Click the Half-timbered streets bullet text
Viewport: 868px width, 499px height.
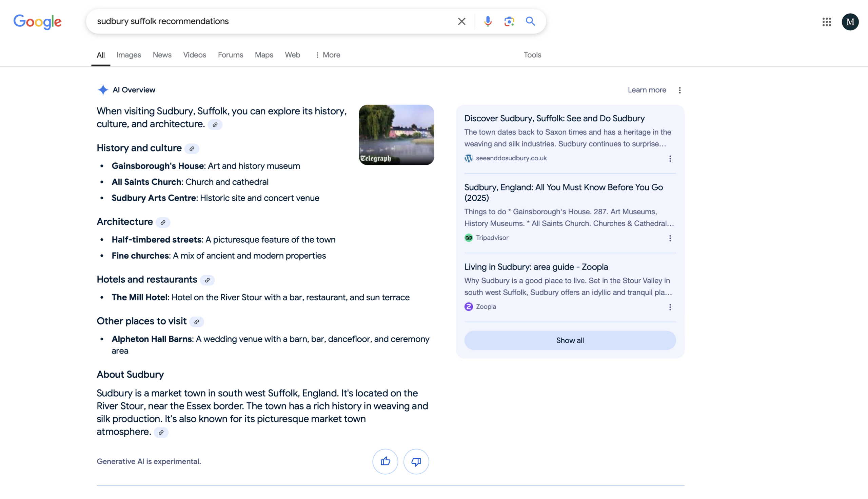223,240
